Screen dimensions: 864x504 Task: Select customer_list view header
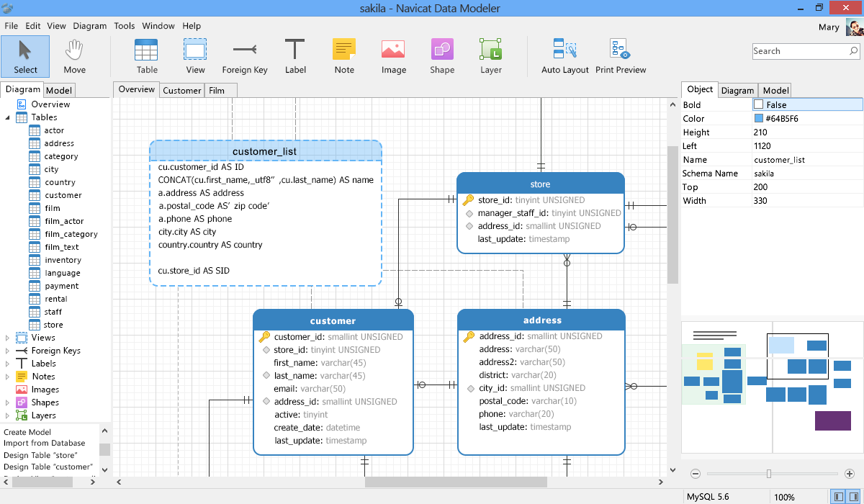click(266, 151)
